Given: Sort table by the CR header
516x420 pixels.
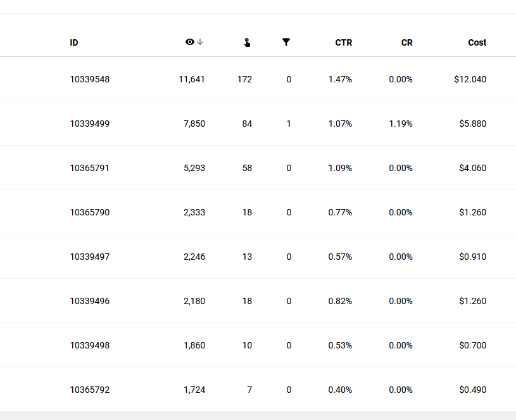Looking at the screenshot, I should click(x=406, y=42).
